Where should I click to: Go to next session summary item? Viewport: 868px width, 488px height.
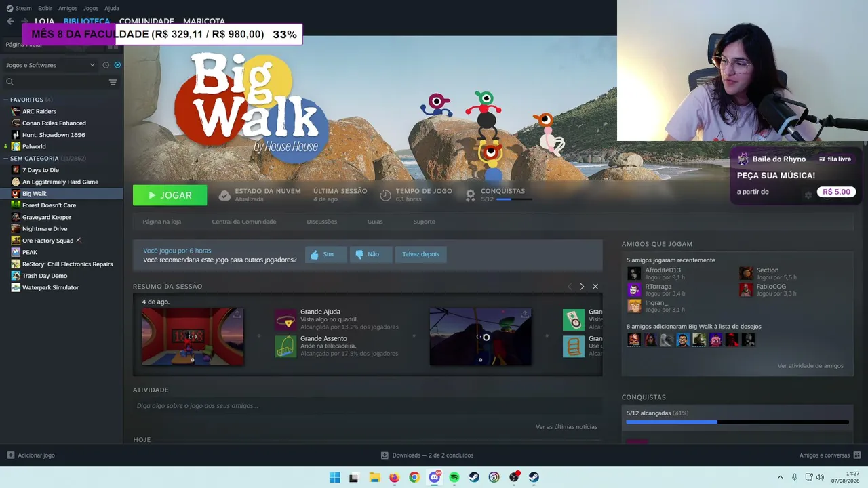pyautogui.click(x=582, y=287)
